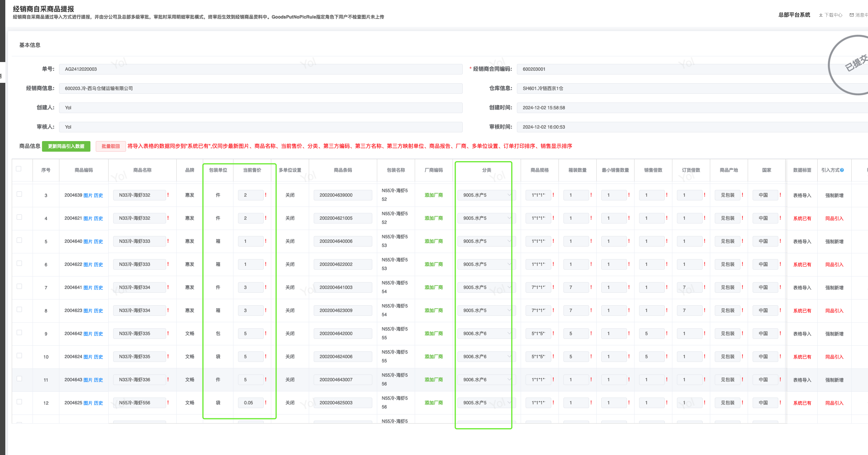The image size is (868, 455).
Task: Click the 当前售价 input in row 7
Action: point(250,287)
